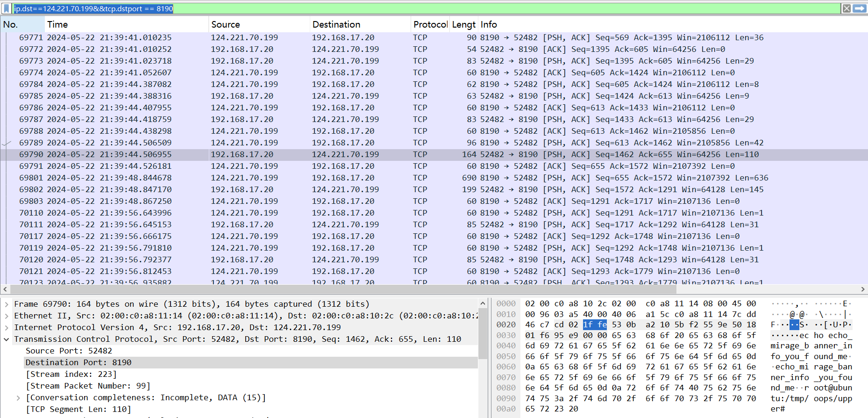Expand the Conversation completeness item

pos(18,398)
